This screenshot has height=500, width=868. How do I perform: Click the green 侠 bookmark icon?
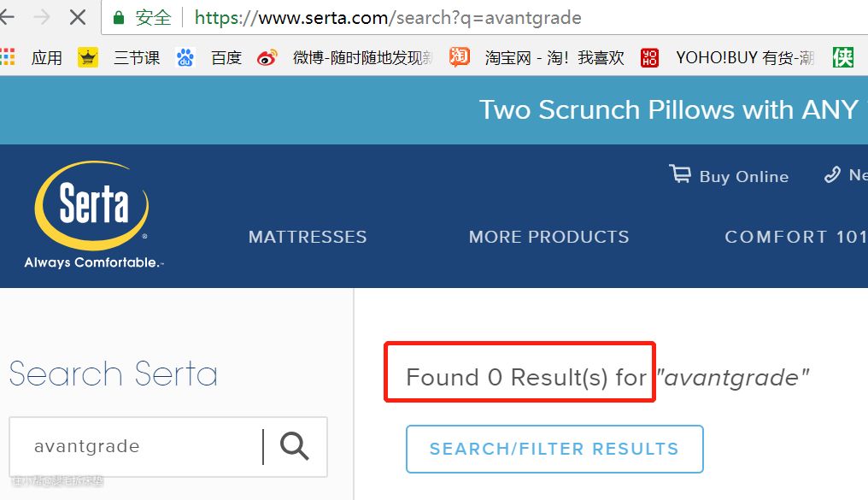tap(843, 57)
